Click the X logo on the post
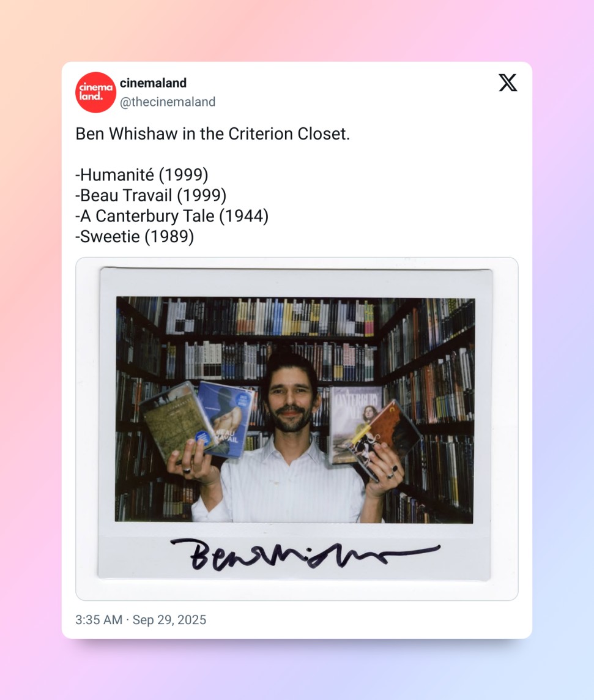The height and width of the screenshot is (700, 594). [508, 83]
